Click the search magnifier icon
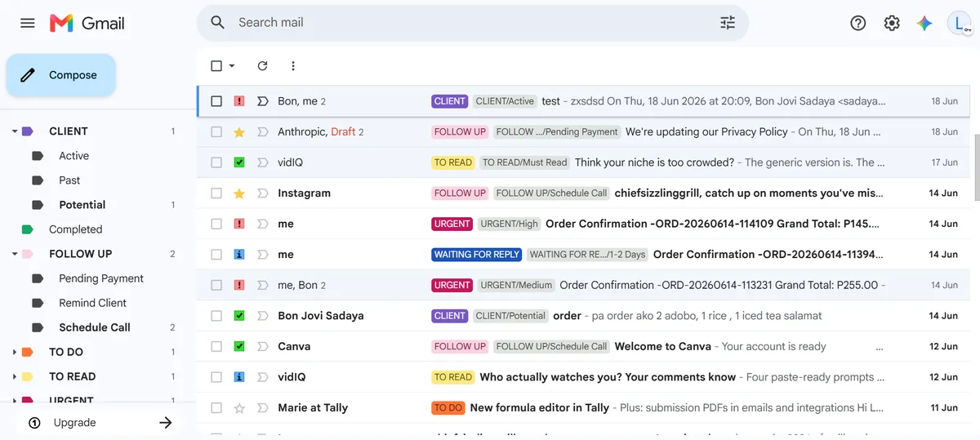980x440 pixels. click(217, 23)
